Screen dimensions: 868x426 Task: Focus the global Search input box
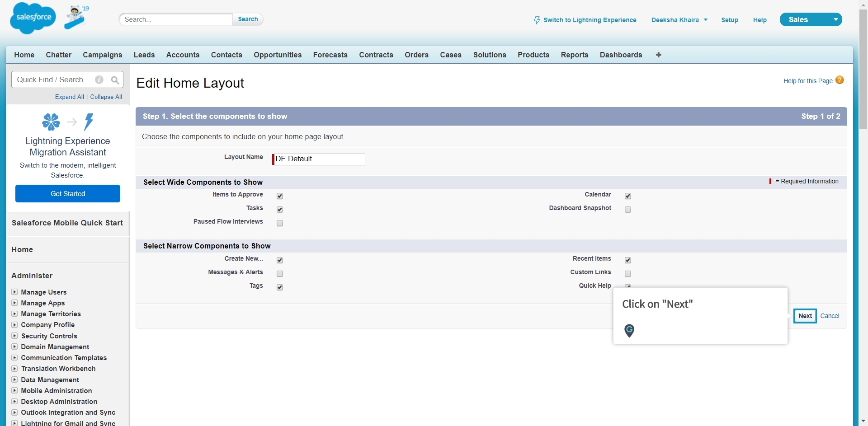pyautogui.click(x=176, y=19)
